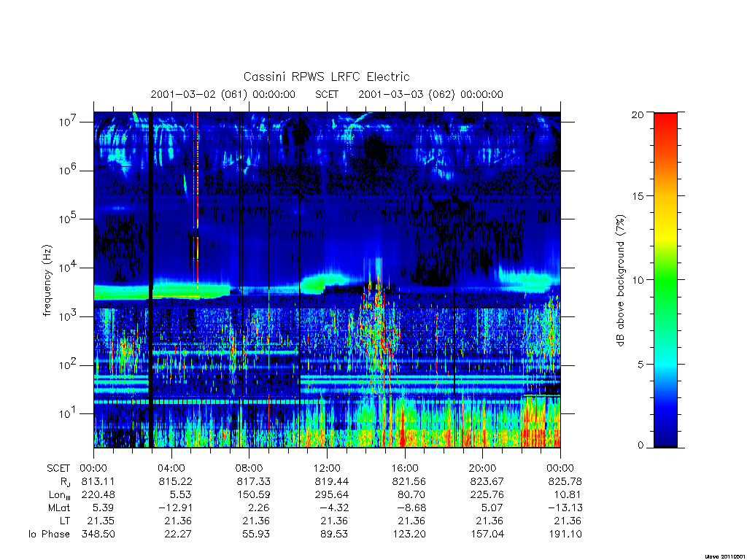Screen dimensions: 747x560
Task: Click MLat value '-8.68'
Action: coord(410,507)
